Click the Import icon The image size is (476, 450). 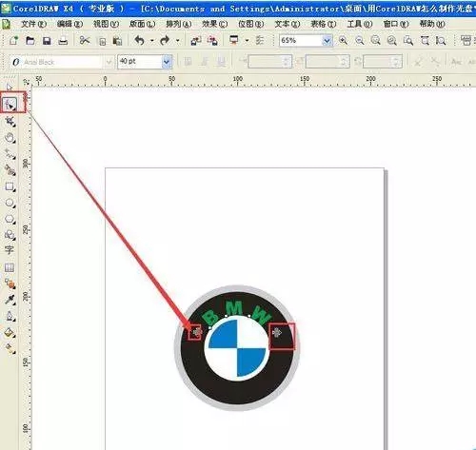(195, 40)
